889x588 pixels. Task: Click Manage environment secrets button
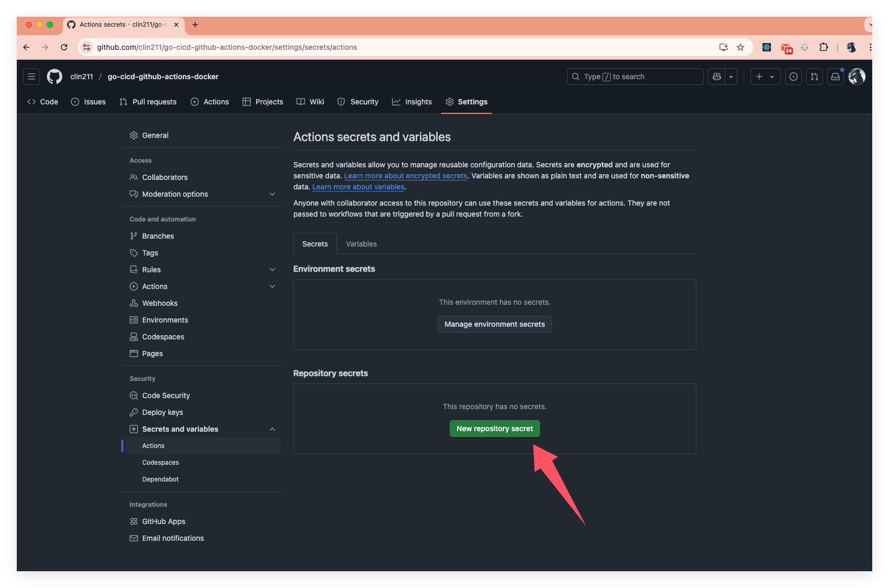pyautogui.click(x=494, y=324)
